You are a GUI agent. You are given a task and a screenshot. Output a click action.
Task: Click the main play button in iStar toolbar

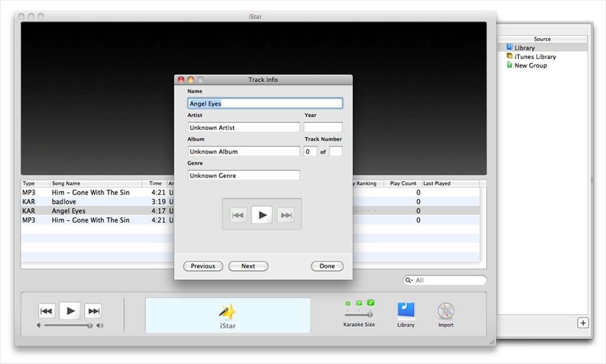[x=70, y=311]
